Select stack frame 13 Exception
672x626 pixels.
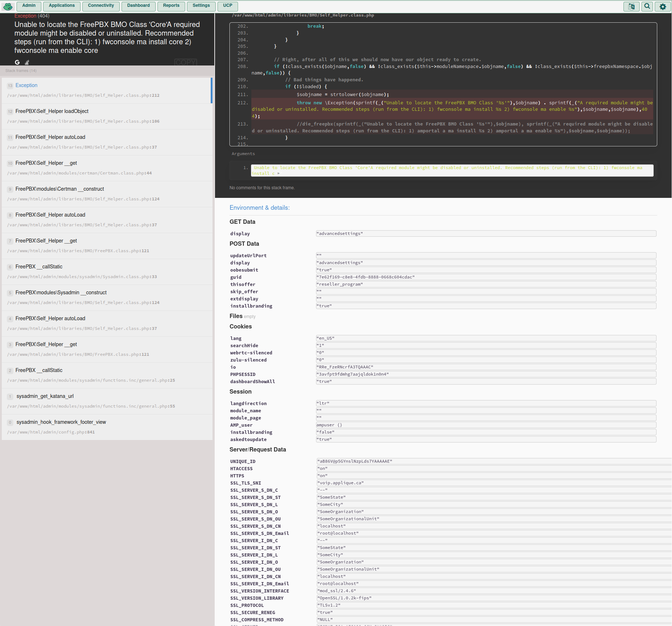(x=107, y=90)
